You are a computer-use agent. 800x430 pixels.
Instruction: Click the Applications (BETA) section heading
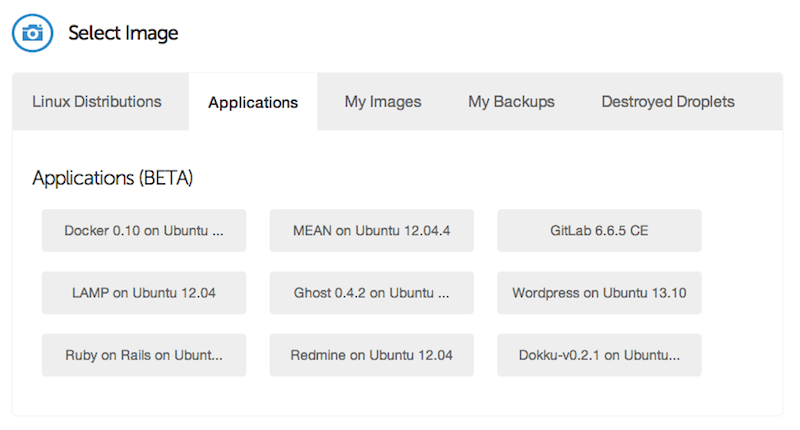[113, 179]
